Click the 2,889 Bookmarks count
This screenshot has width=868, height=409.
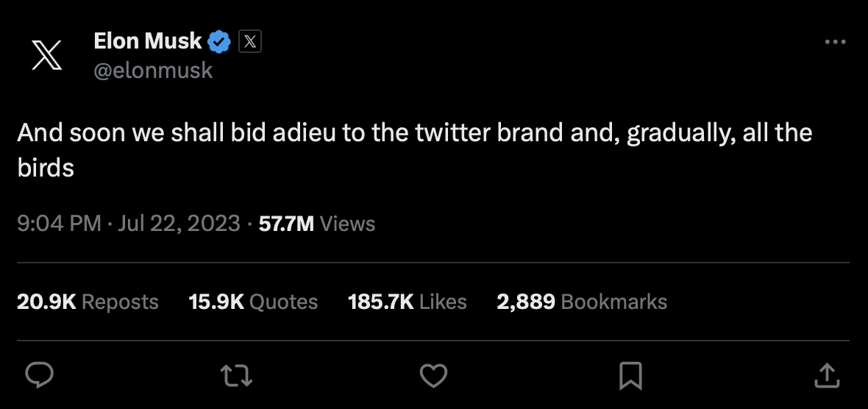582,302
